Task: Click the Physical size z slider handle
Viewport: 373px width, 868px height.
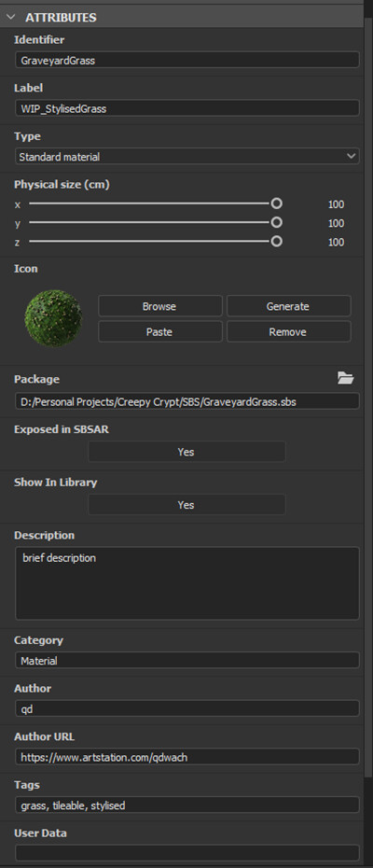Action: (x=276, y=242)
